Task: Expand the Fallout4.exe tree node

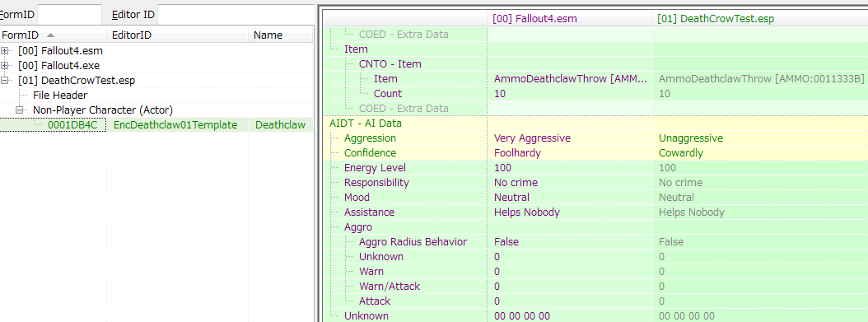Action: (5, 65)
